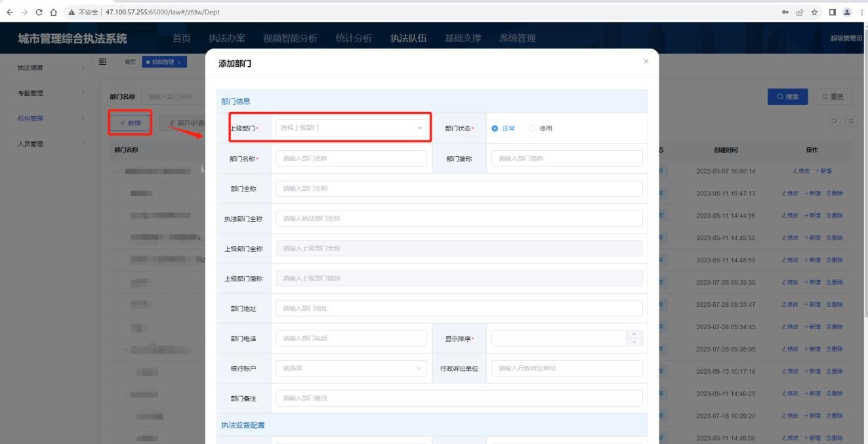Click the 部门名称 search input behind the dialog
The height and width of the screenshot is (444, 868).
point(173,97)
